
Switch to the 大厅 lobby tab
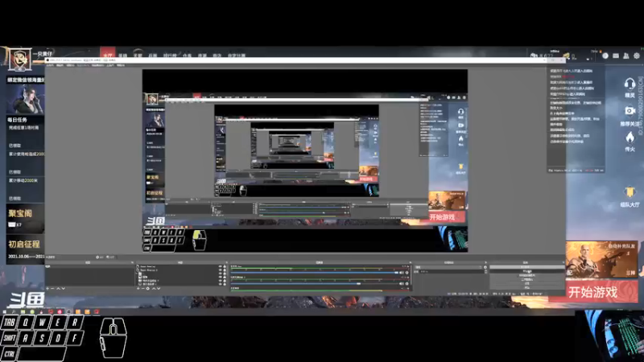(x=108, y=54)
